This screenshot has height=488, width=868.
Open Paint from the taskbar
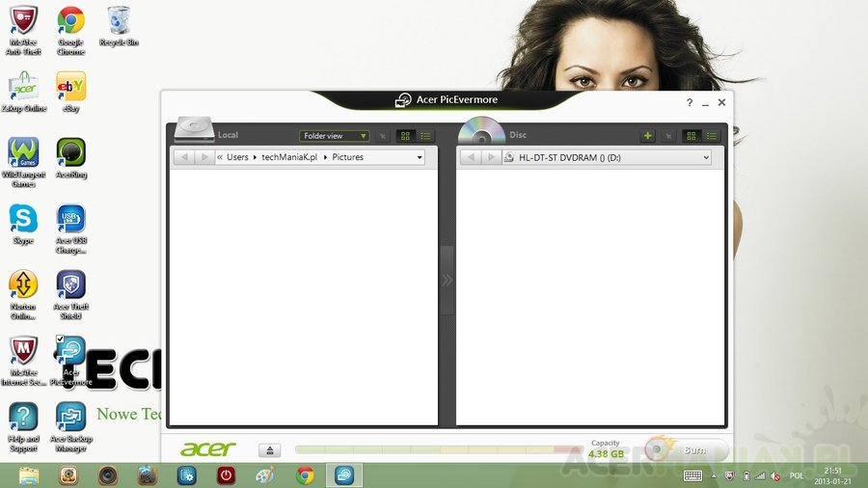pyautogui.click(x=265, y=475)
